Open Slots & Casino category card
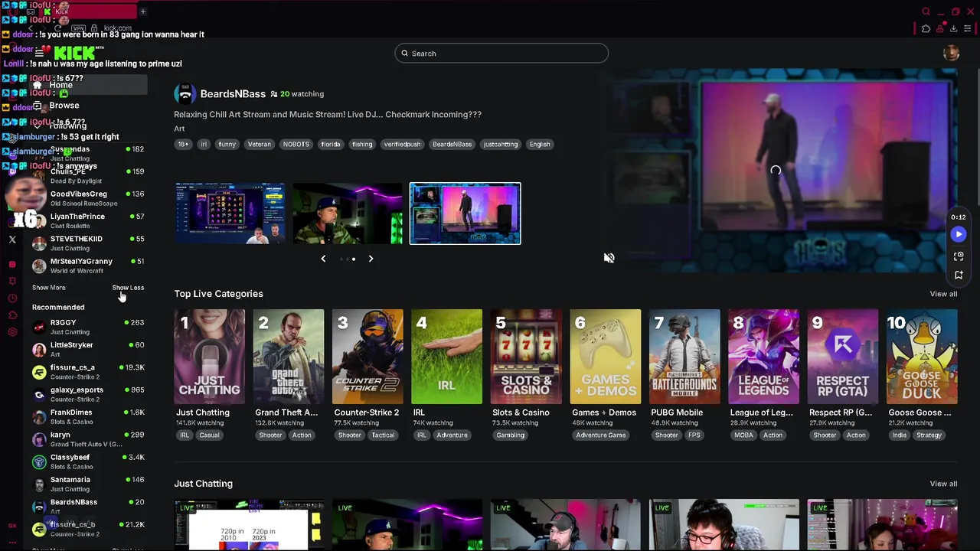Image resolution: width=980 pixels, height=551 pixels. (526, 357)
